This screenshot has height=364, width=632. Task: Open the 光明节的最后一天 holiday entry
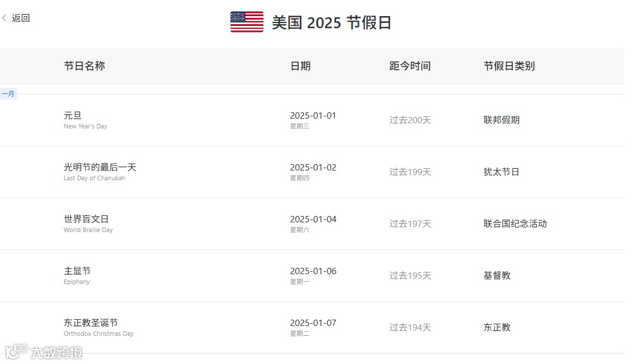click(312, 172)
